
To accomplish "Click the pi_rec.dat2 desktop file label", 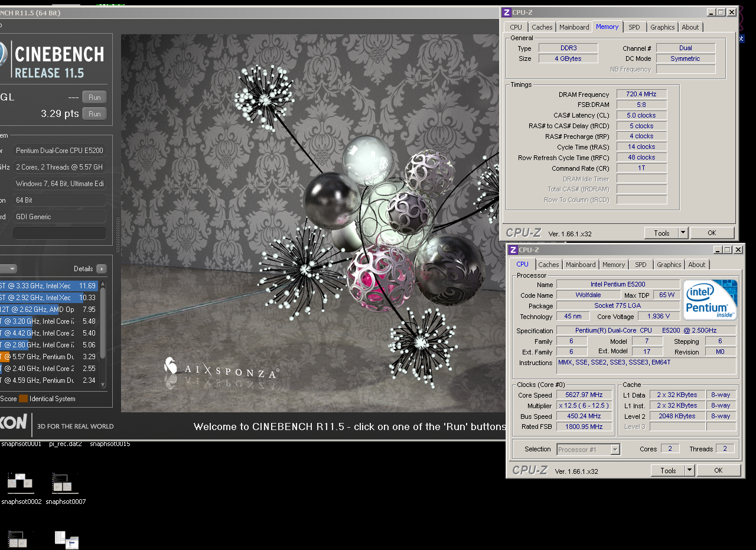I will [x=65, y=444].
